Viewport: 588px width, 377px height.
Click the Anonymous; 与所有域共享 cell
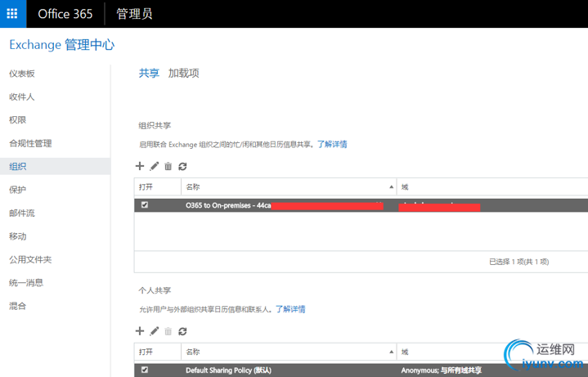442,370
